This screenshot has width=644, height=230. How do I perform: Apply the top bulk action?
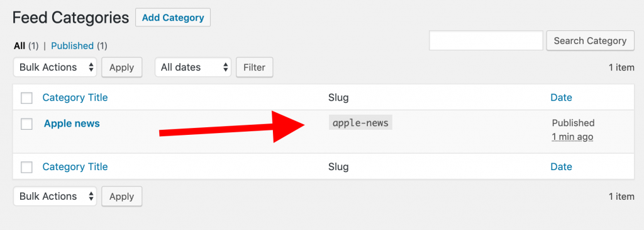click(x=121, y=67)
